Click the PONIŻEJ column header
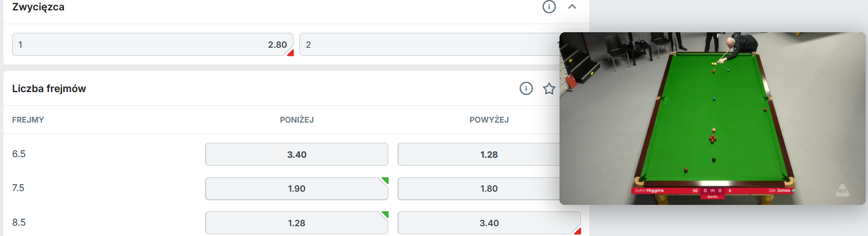 pyautogui.click(x=296, y=120)
